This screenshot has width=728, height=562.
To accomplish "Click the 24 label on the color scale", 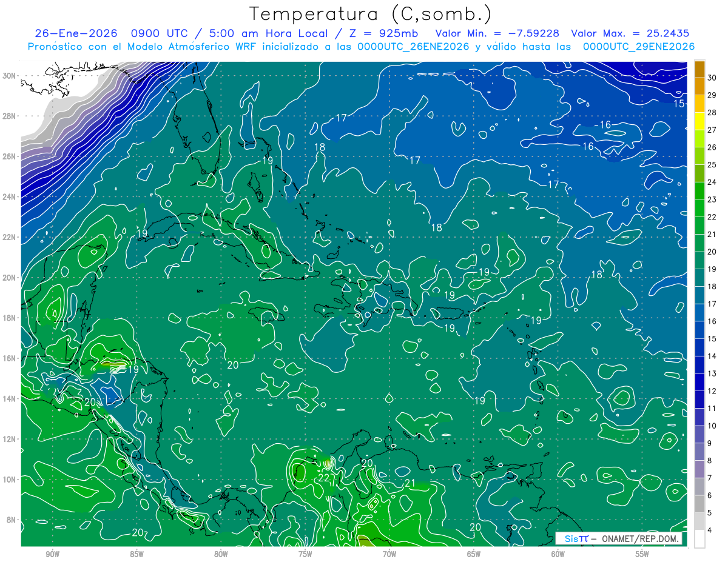I will 713,182.
